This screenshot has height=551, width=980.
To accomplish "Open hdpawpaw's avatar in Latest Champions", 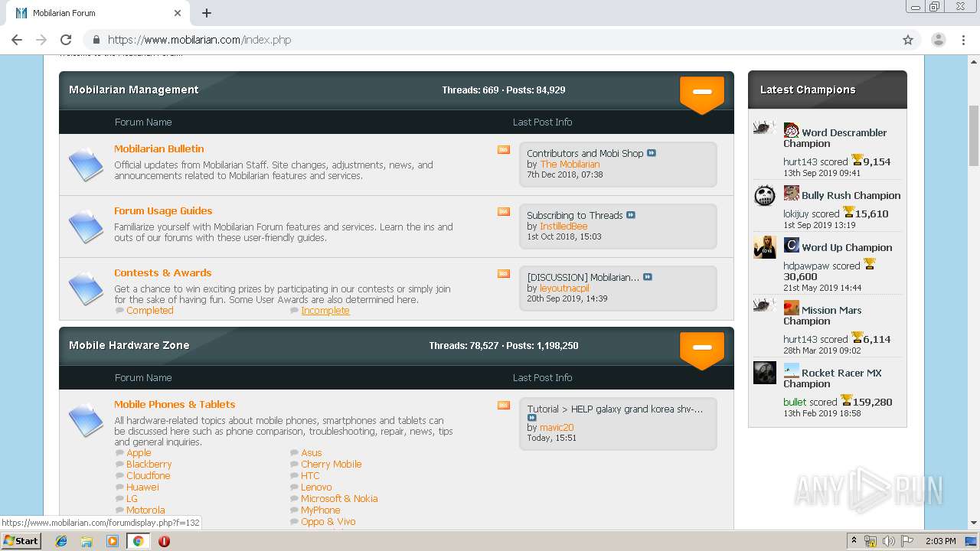I will click(765, 247).
